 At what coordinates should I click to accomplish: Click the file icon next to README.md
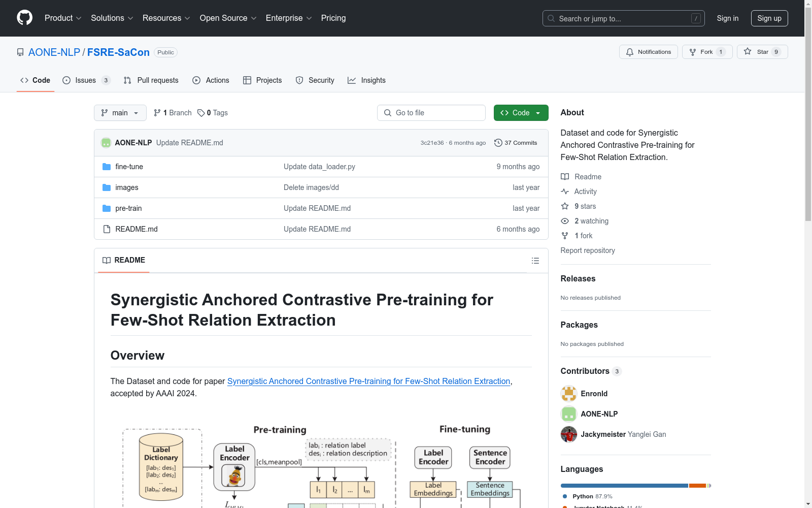click(x=107, y=229)
